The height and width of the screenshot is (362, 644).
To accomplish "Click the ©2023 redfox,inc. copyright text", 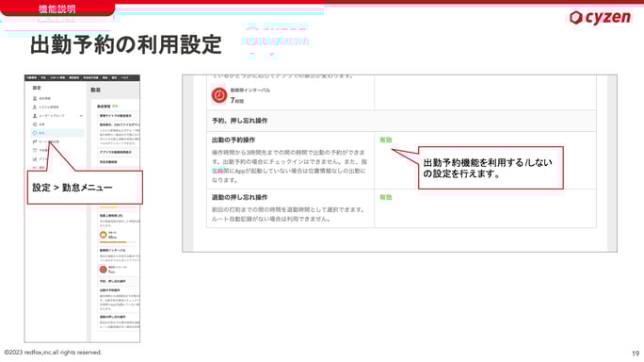I will [53, 353].
